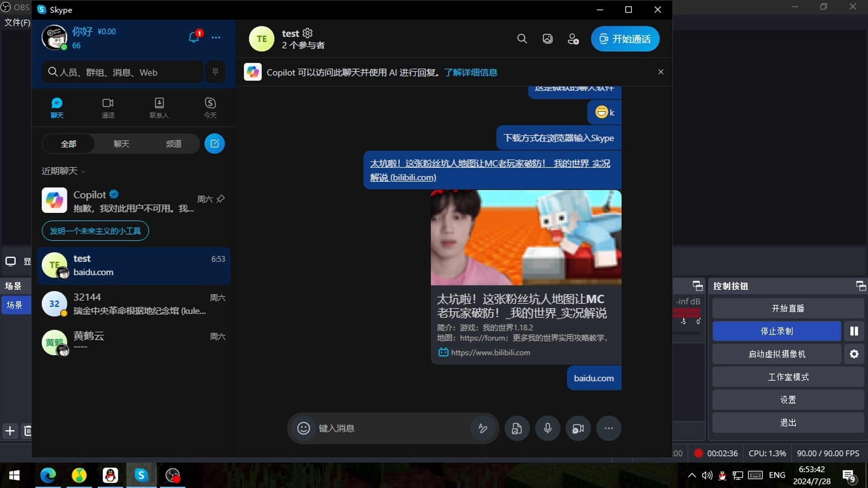Toggle the OBS virtual camera icon
Screen dimensions: 868x488
(777, 354)
